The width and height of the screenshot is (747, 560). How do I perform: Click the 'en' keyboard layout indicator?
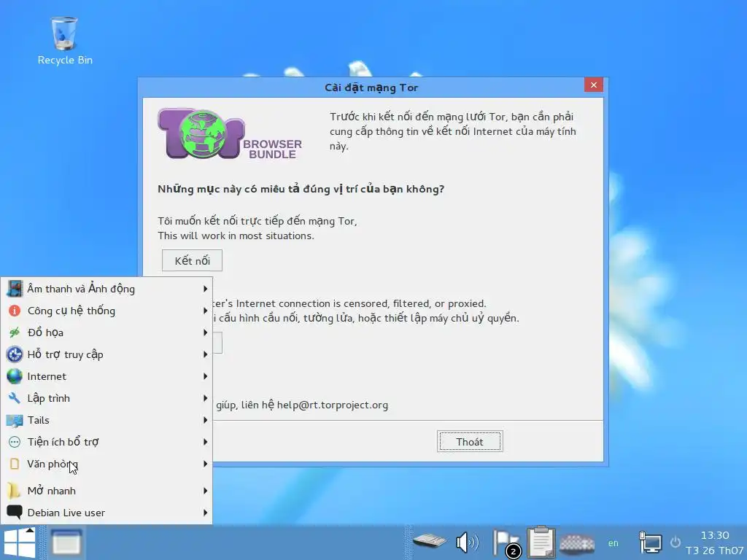point(613,542)
